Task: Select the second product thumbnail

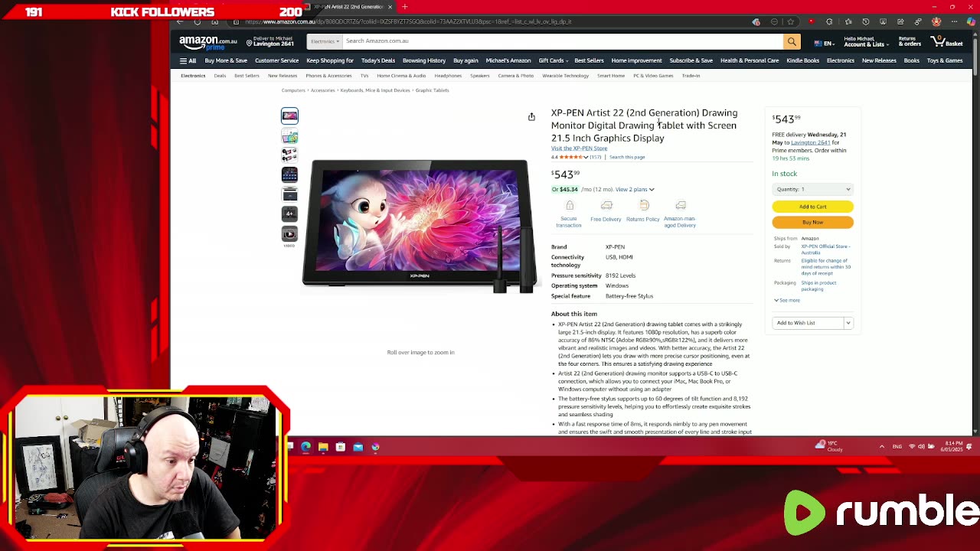Action: (289, 135)
